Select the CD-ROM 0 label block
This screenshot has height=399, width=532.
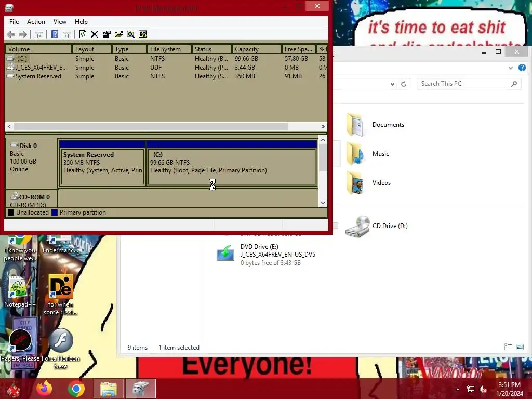32,199
